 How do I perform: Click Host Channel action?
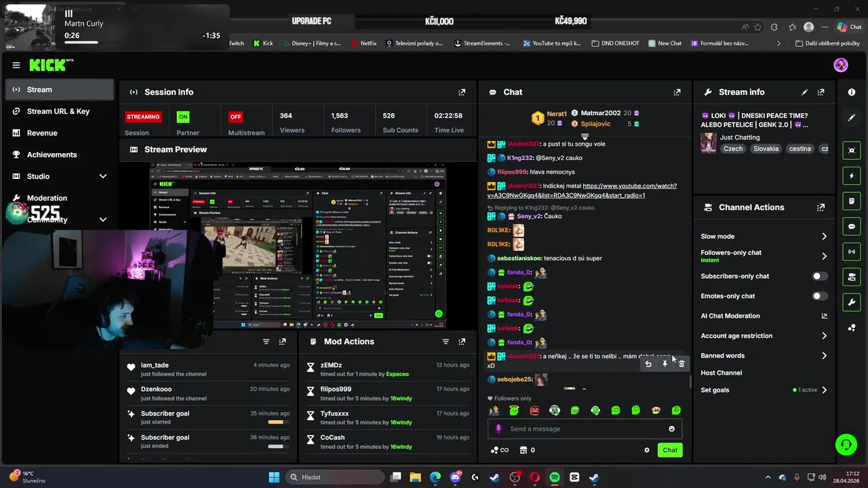point(721,373)
